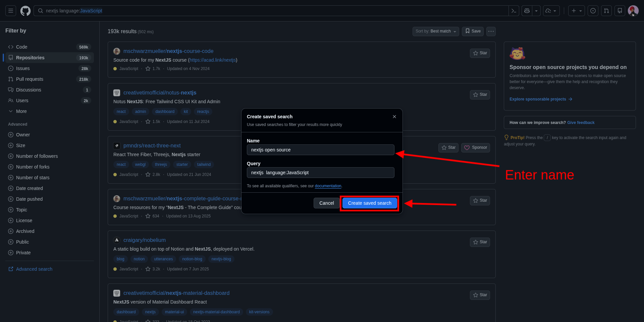Click the Query input field
The width and height of the screenshot is (644, 322).
[x=321, y=173]
